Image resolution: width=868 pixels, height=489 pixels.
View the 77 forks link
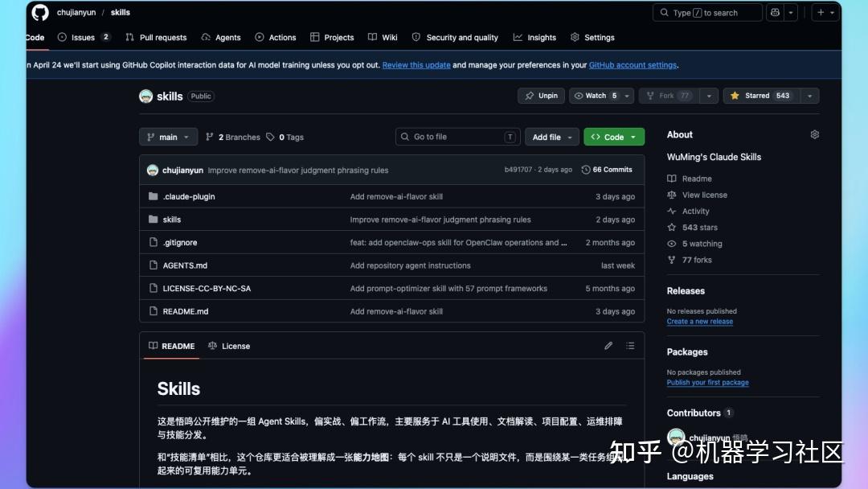[690, 260]
